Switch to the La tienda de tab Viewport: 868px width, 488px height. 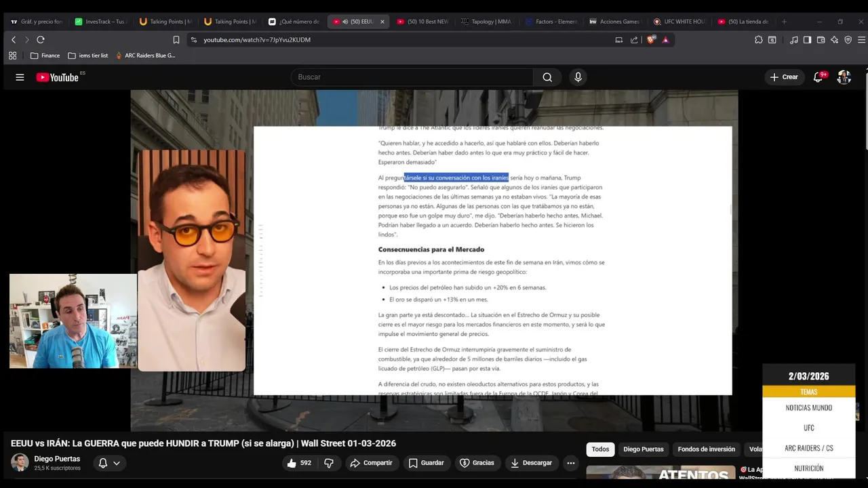[743, 22]
